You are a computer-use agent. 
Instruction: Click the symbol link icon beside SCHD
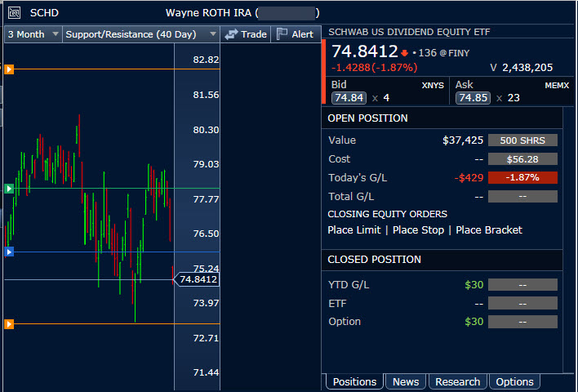(14, 13)
